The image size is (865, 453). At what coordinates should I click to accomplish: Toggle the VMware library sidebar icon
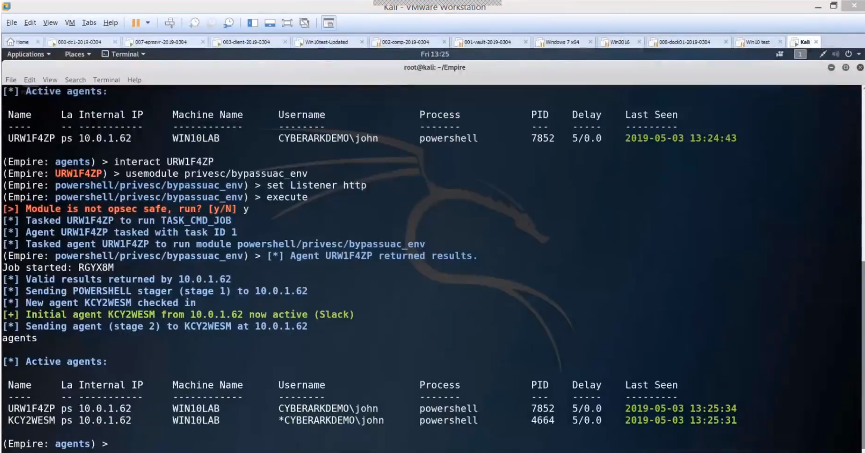[x=253, y=23]
